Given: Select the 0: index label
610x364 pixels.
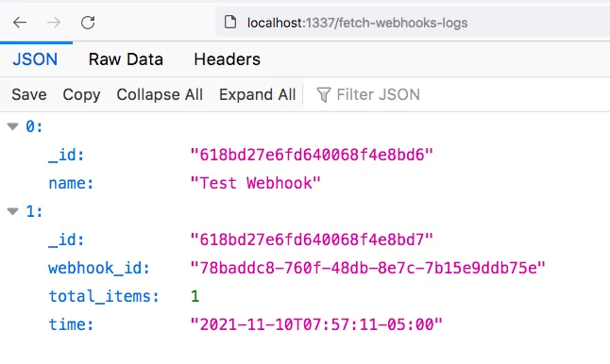Looking at the screenshot, I should click(34, 126).
